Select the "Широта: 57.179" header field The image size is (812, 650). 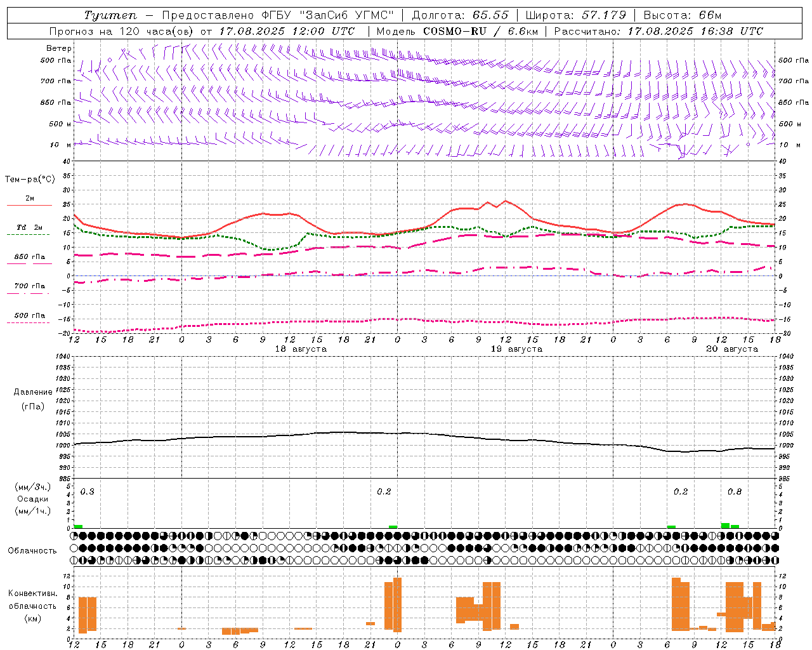pyautogui.click(x=576, y=15)
